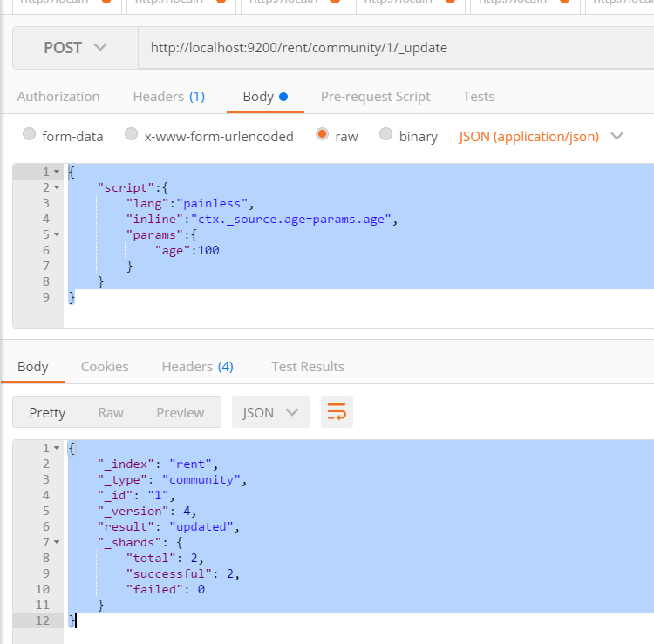Viewport: 654px width, 644px height.
Task: Select the form-data radio button
Action: click(x=30, y=135)
